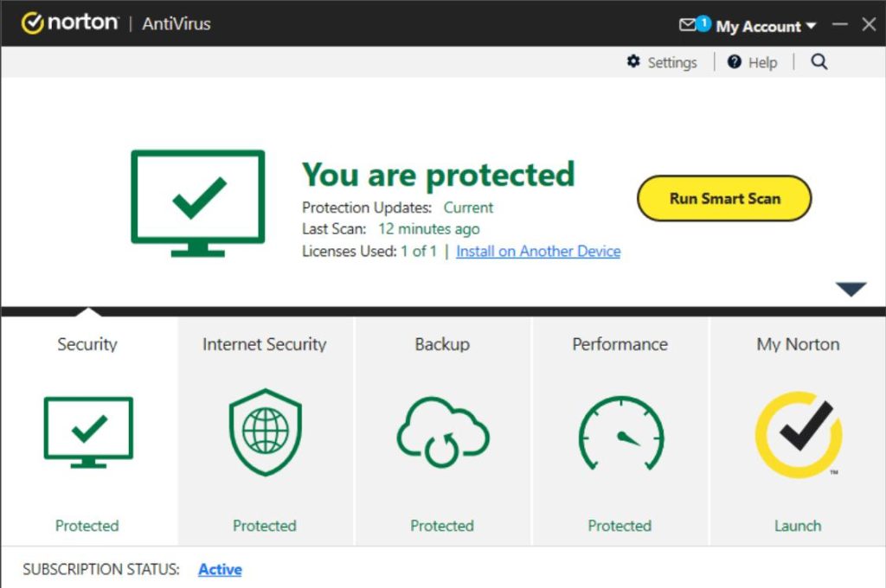
Task: Click the 'You are protected' heading
Action: coord(439,174)
